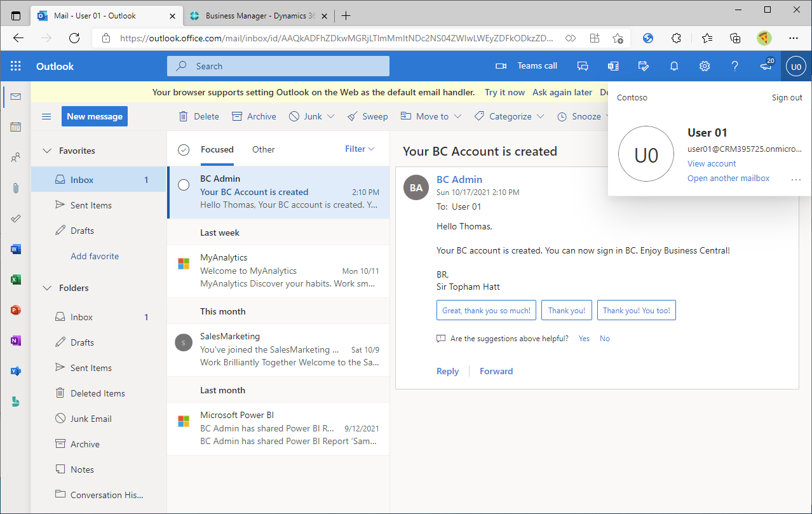Collapse the Favorites section
Image resolution: width=812 pixels, height=514 pixels.
47,150
